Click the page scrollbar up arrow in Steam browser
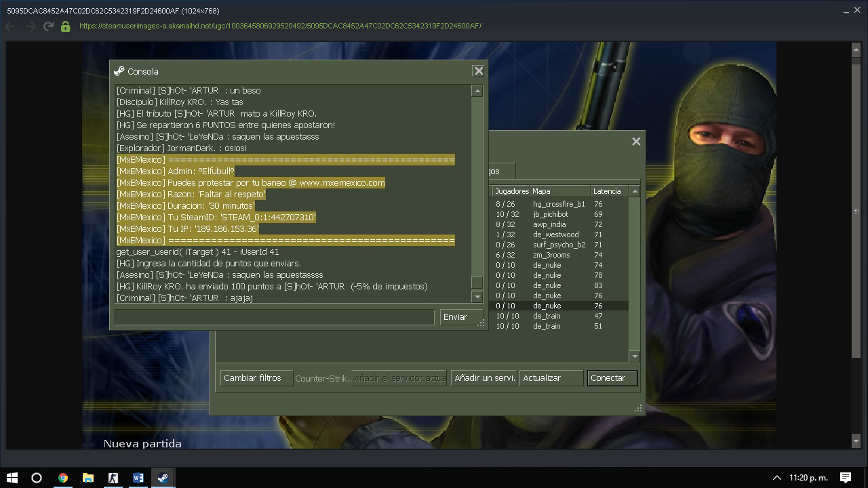Screen dimensions: 868x488 coord(856,49)
